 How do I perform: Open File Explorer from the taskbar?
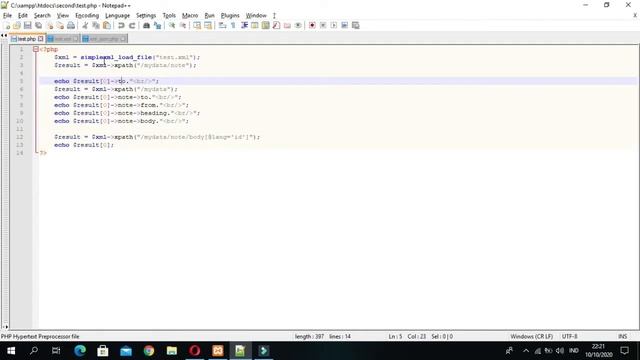point(172,351)
